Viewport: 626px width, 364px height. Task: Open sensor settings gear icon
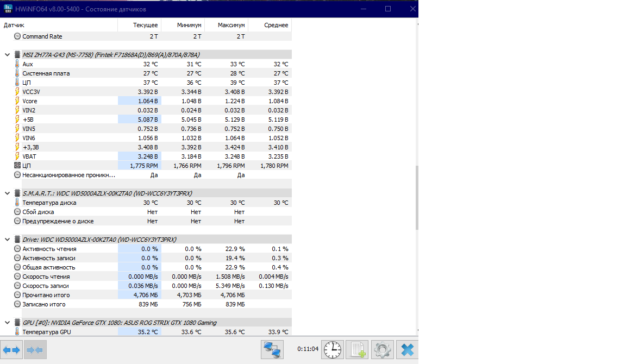point(383,350)
